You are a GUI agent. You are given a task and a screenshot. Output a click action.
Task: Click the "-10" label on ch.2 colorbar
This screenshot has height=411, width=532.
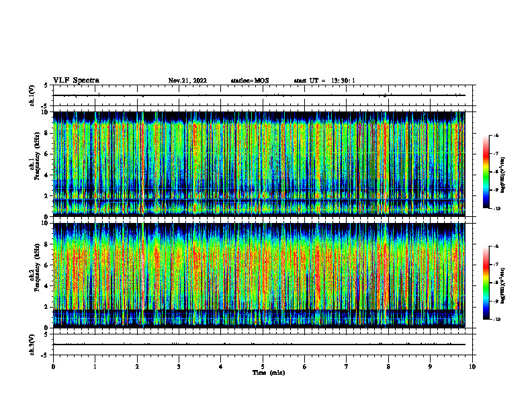pyautogui.click(x=496, y=320)
